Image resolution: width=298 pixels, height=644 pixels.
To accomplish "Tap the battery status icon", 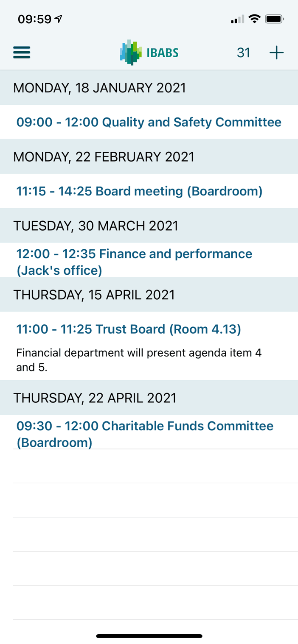I will (274, 19).
